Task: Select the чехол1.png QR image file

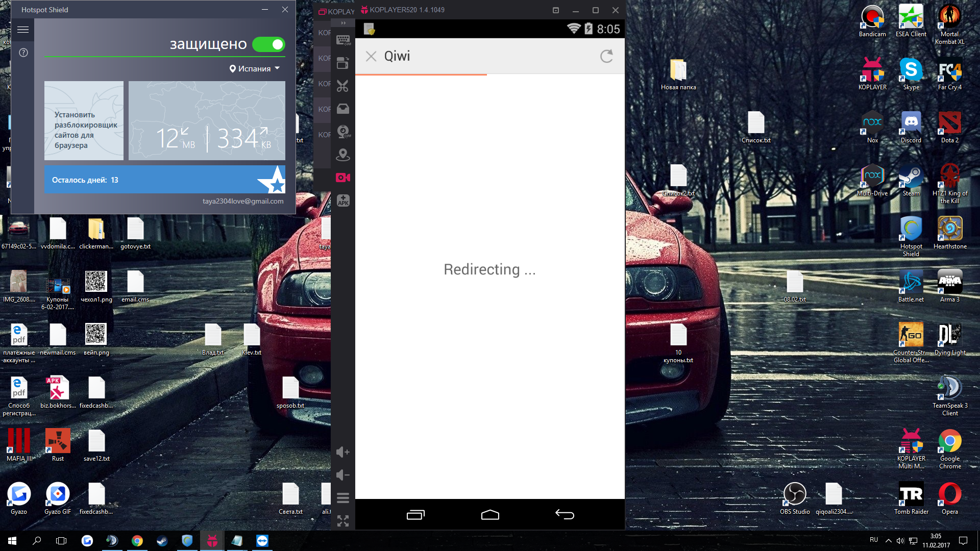Action: point(96,286)
